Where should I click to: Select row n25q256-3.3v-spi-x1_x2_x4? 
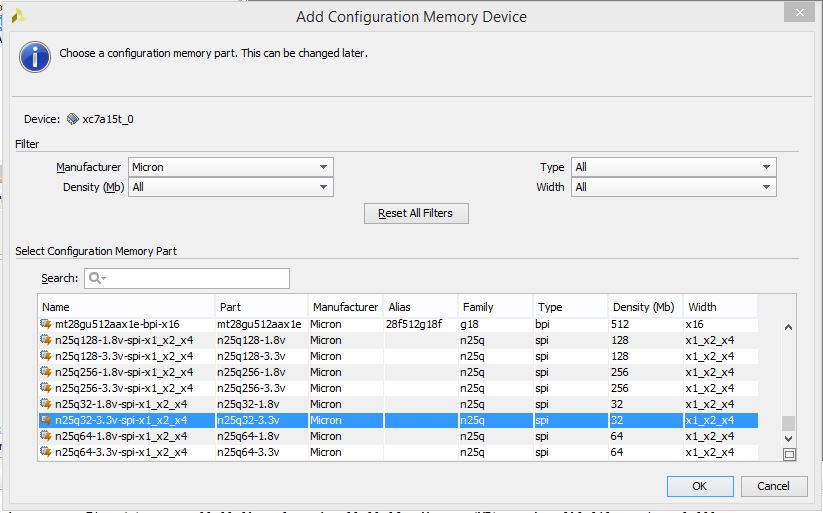tap(398, 388)
